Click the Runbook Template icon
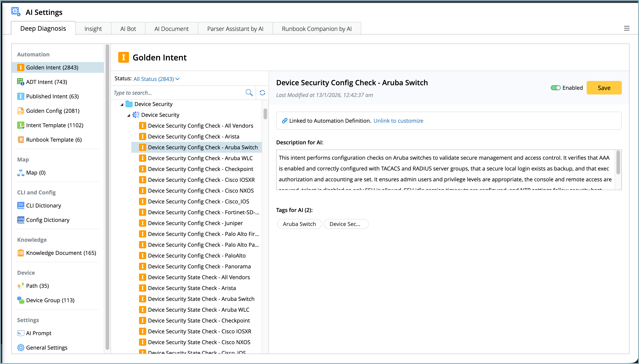The width and height of the screenshot is (639, 364). (20, 140)
